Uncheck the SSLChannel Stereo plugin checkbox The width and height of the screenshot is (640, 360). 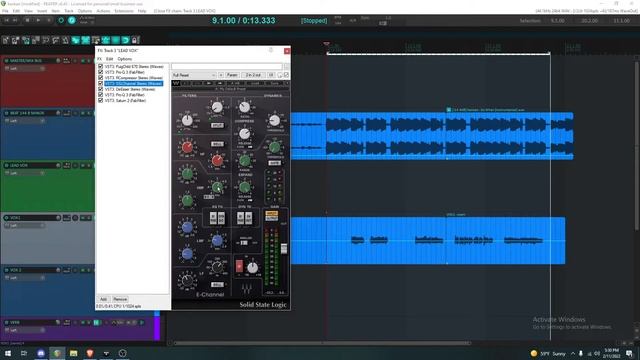click(100, 83)
